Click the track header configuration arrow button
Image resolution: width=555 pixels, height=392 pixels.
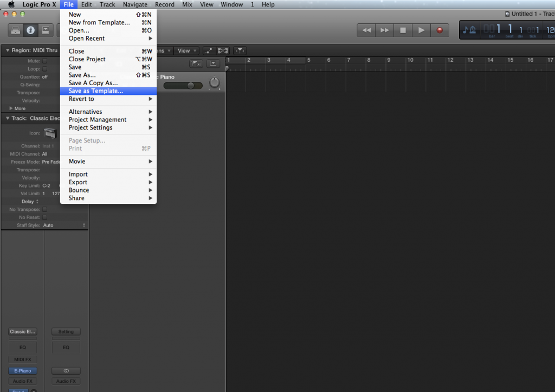click(x=213, y=64)
